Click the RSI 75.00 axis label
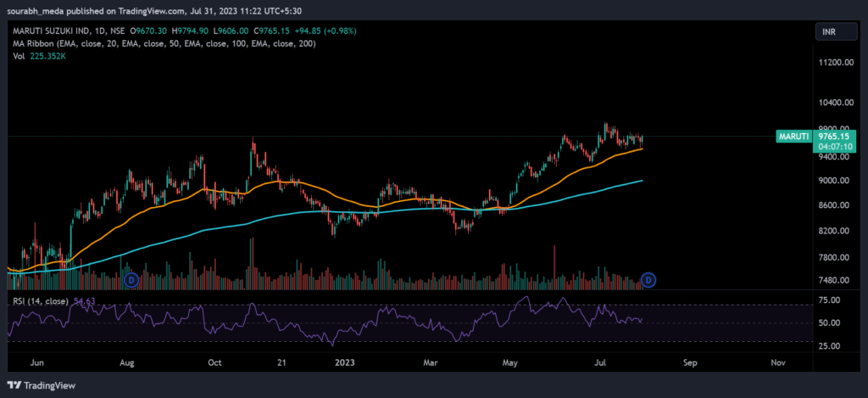868x398 pixels. tap(831, 300)
